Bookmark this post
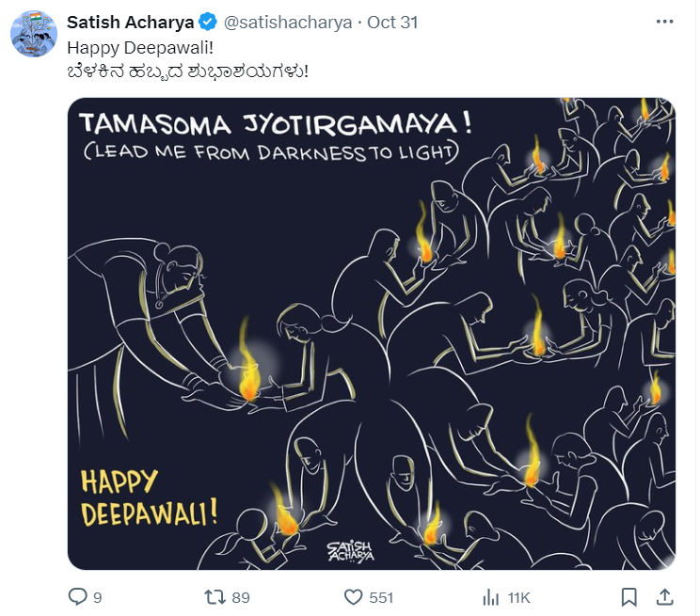 click(x=629, y=597)
